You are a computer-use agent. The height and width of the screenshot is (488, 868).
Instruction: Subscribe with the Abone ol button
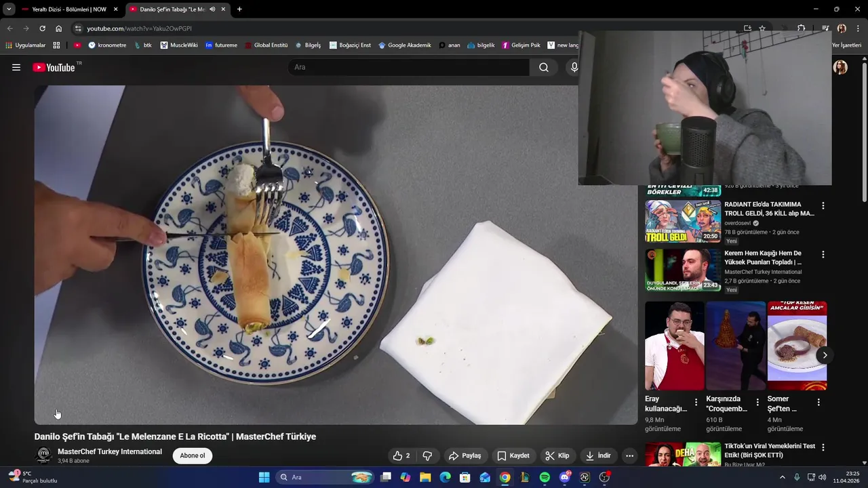(193, 455)
